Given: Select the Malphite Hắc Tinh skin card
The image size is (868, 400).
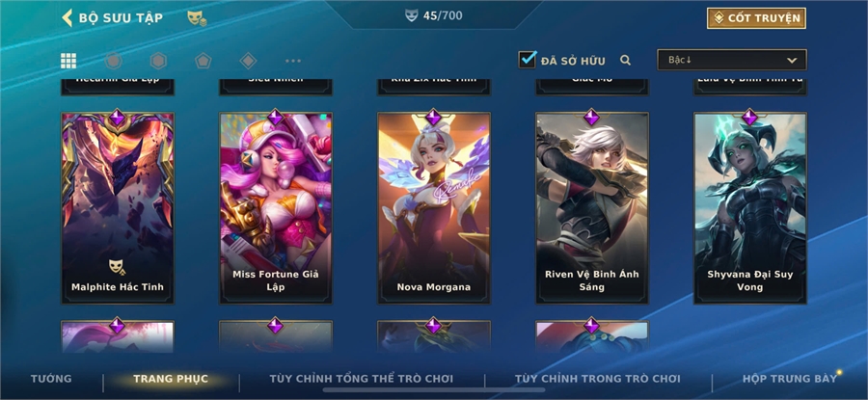Looking at the screenshot, I should (118, 208).
